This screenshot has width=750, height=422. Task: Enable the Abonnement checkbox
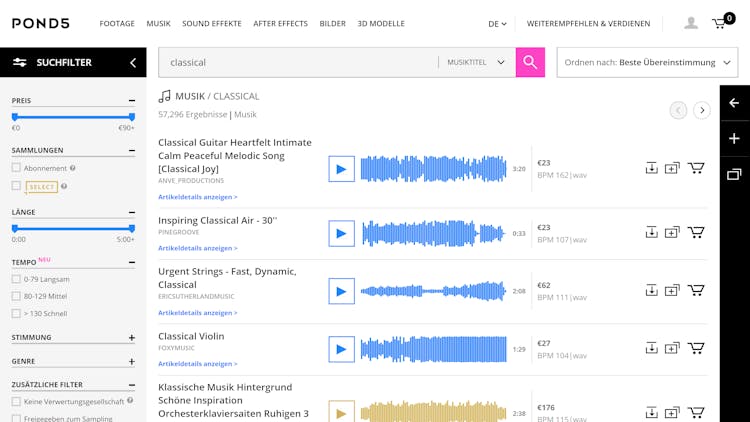pos(16,168)
